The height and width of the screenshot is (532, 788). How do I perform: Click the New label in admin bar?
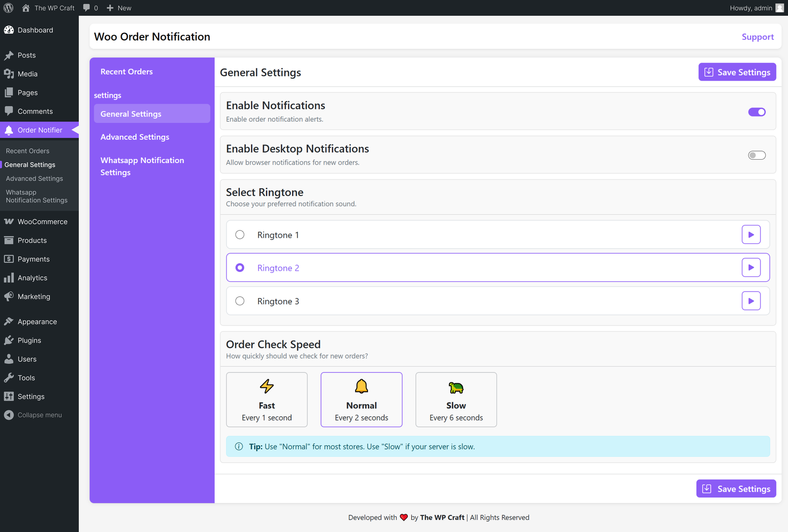coord(125,8)
